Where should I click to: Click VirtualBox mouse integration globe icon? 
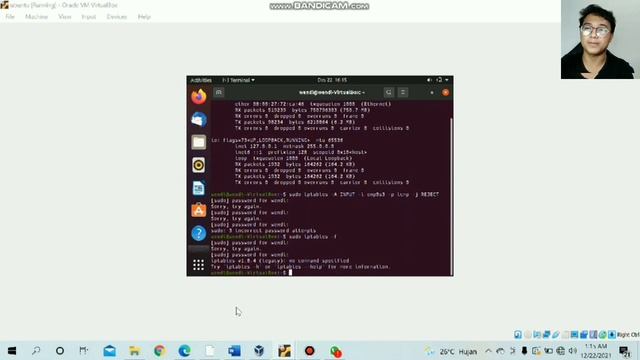[602, 334]
